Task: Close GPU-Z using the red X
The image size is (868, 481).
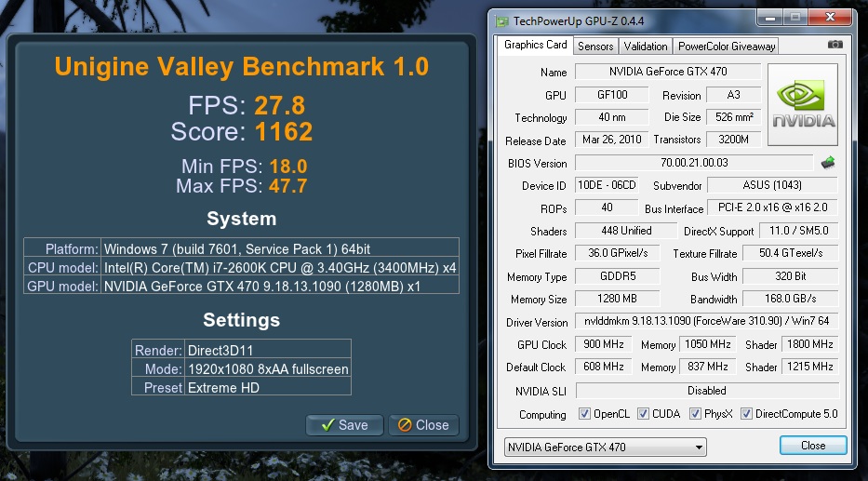Action: click(x=826, y=18)
